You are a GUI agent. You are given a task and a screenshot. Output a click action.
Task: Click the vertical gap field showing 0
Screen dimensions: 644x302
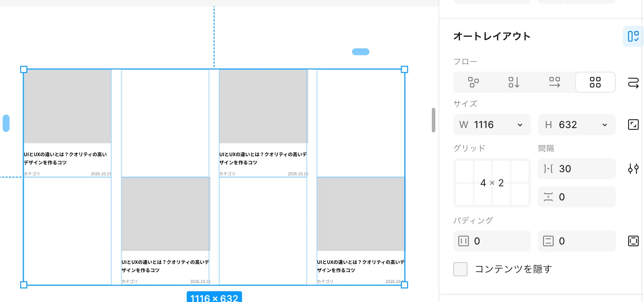click(x=577, y=197)
